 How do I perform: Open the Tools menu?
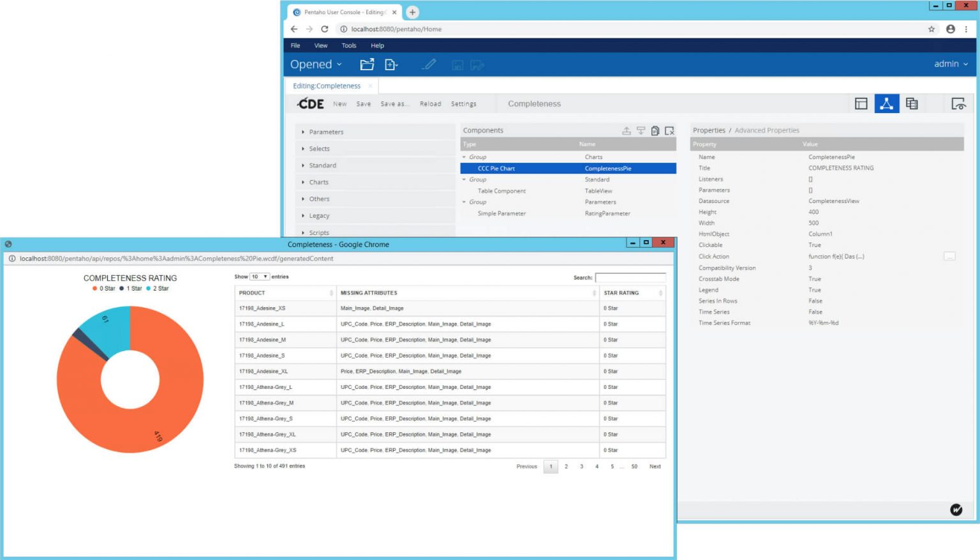[x=348, y=45]
